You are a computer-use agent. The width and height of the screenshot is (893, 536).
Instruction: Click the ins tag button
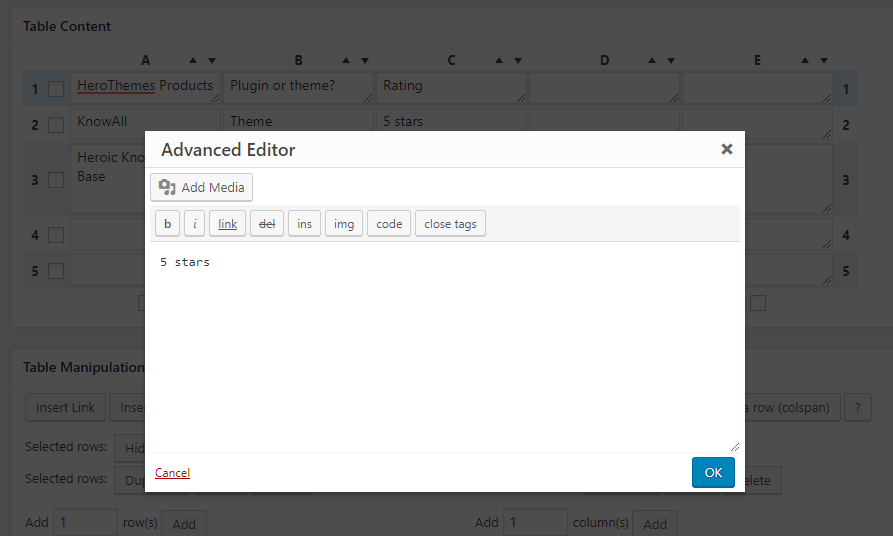[304, 224]
